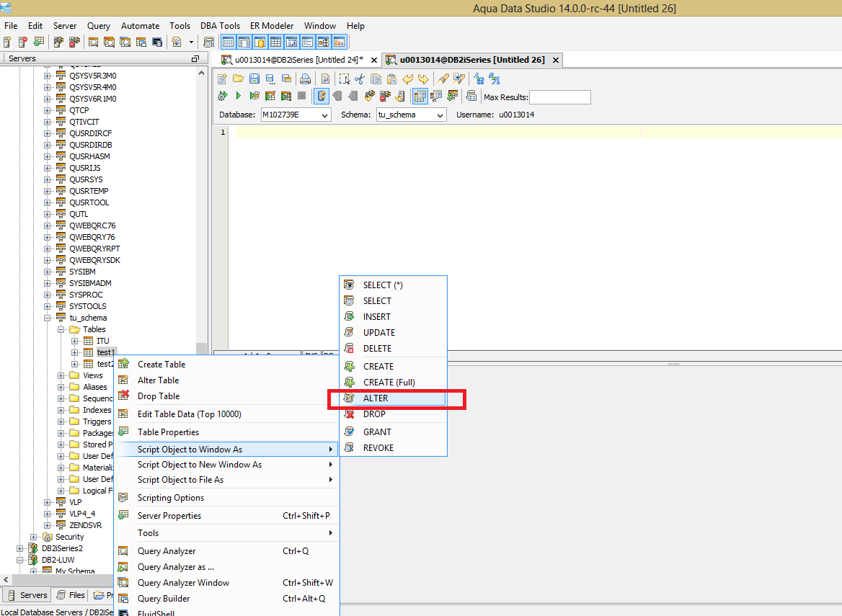The height and width of the screenshot is (616, 842).
Task: Toggle the highlighted grid results button
Action: (x=420, y=96)
